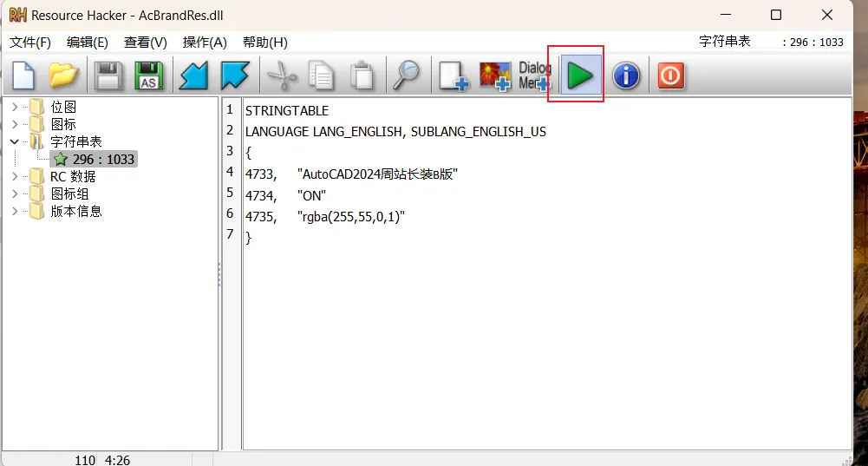868x466 pixels.
Task: Expand the 图标组 folder node
Action: tap(15, 194)
